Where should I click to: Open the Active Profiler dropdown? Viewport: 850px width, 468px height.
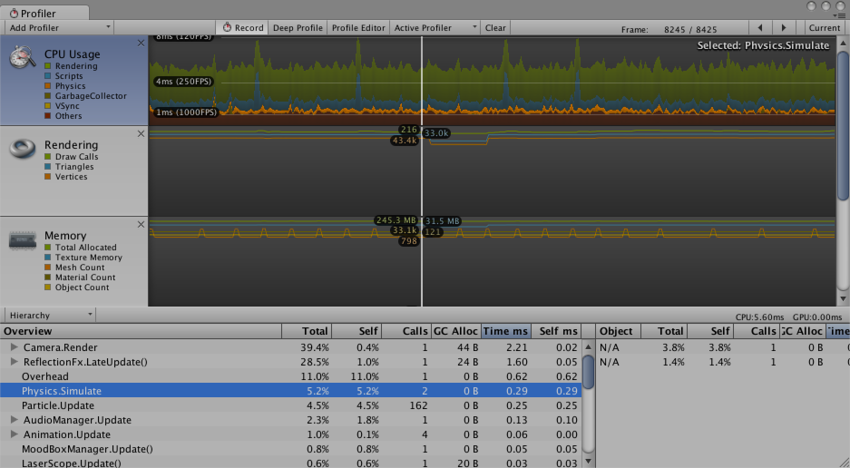tap(435, 28)
